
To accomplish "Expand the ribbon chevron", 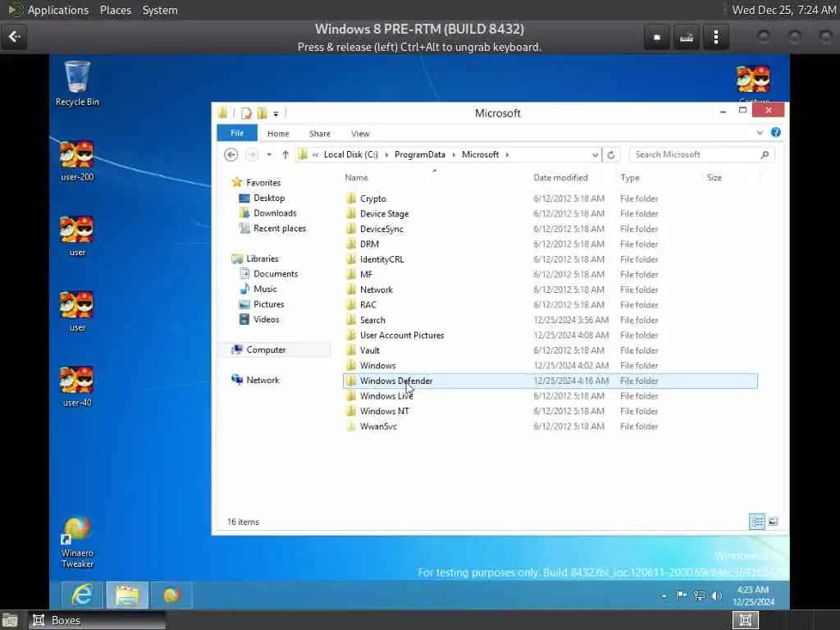I will point(760,132).
